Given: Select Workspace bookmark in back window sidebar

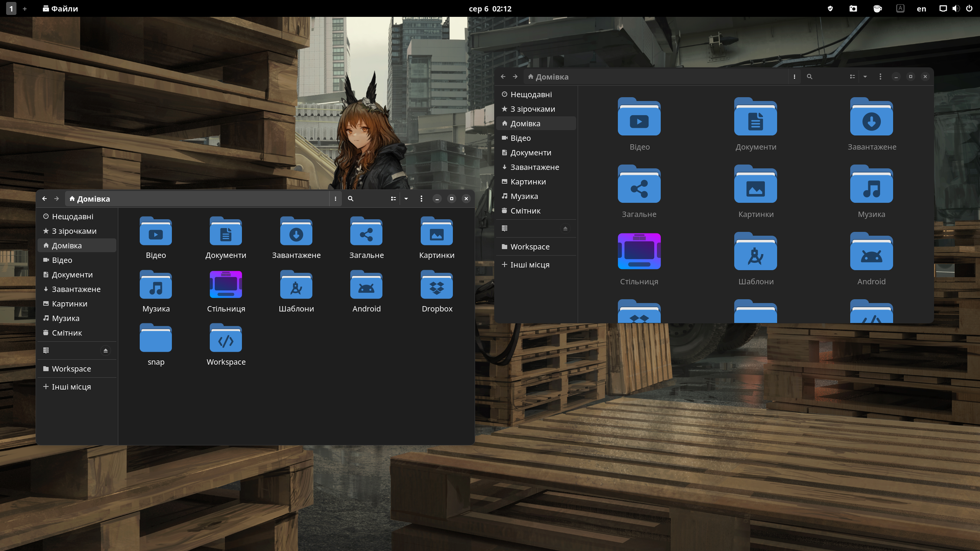Looking at the screenshot, I should [536, 247].
